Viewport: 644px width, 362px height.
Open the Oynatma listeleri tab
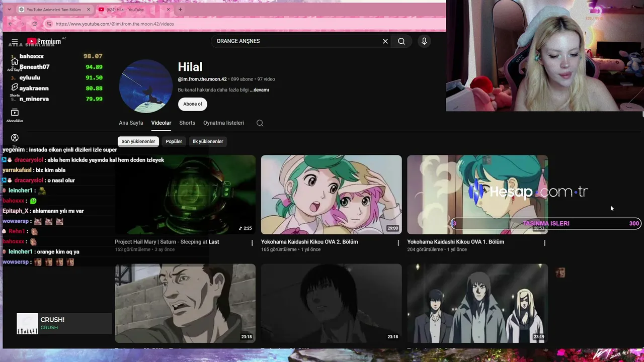tap(223, 123)
